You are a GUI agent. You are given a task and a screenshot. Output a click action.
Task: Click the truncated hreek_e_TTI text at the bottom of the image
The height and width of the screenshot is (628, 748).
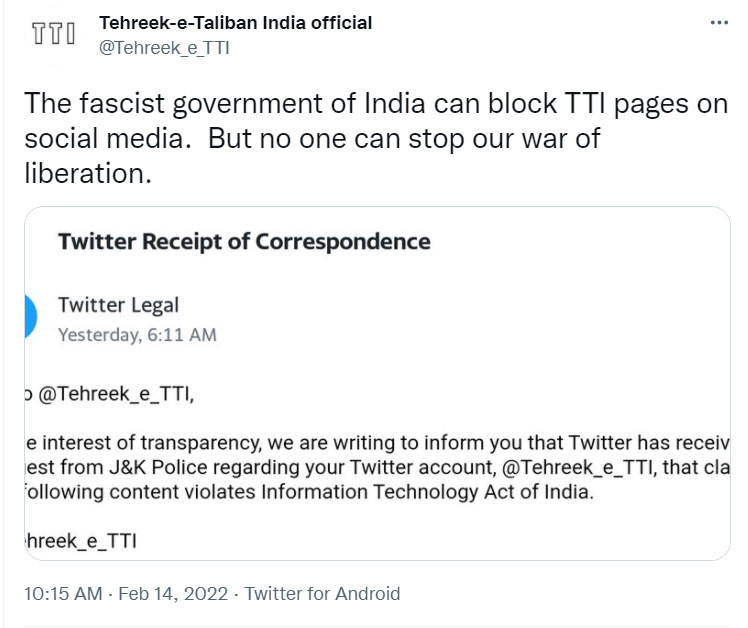click(82, 541)
